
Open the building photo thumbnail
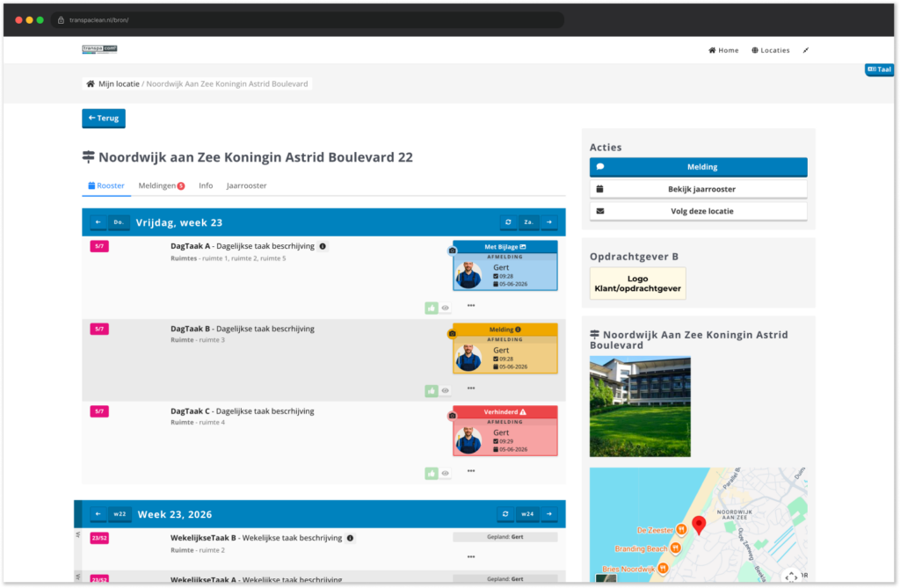pyautogui.click(x=640, y=407)
